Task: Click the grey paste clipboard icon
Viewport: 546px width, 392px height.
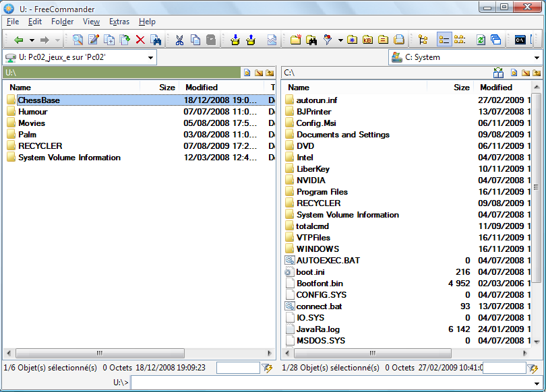Action: pos(211,40)
